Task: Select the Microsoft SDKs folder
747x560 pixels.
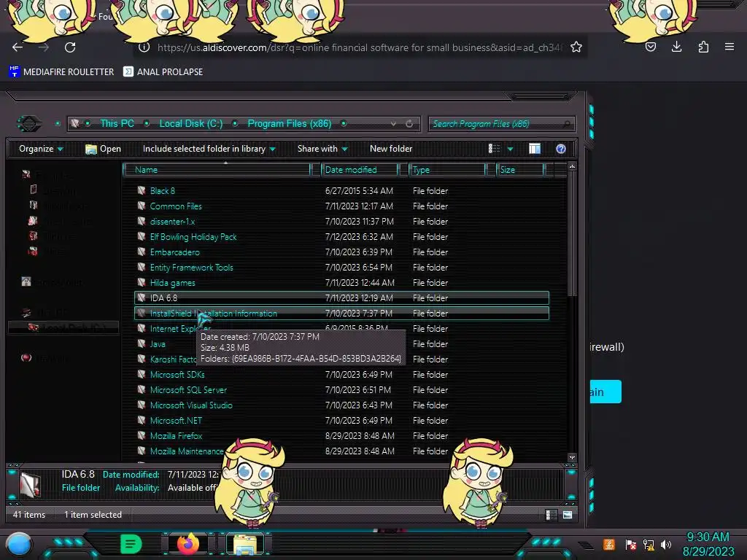Action: [177, 375]
